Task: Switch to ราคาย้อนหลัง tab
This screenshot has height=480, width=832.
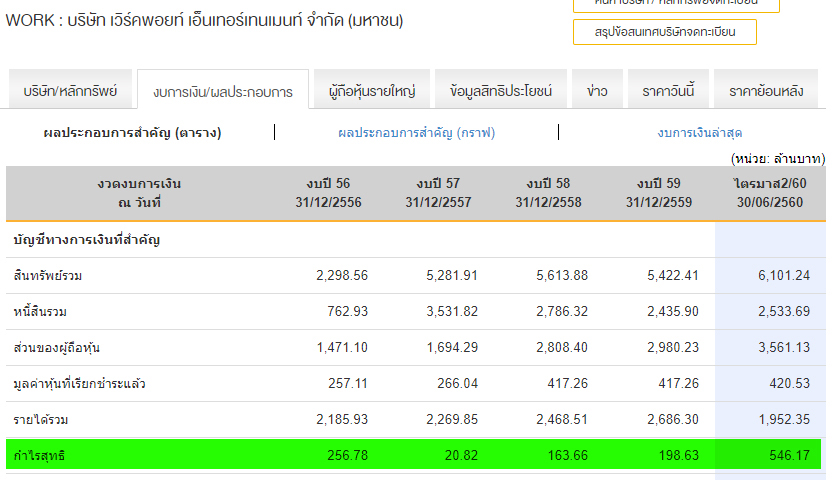Action: pos(766,91)
